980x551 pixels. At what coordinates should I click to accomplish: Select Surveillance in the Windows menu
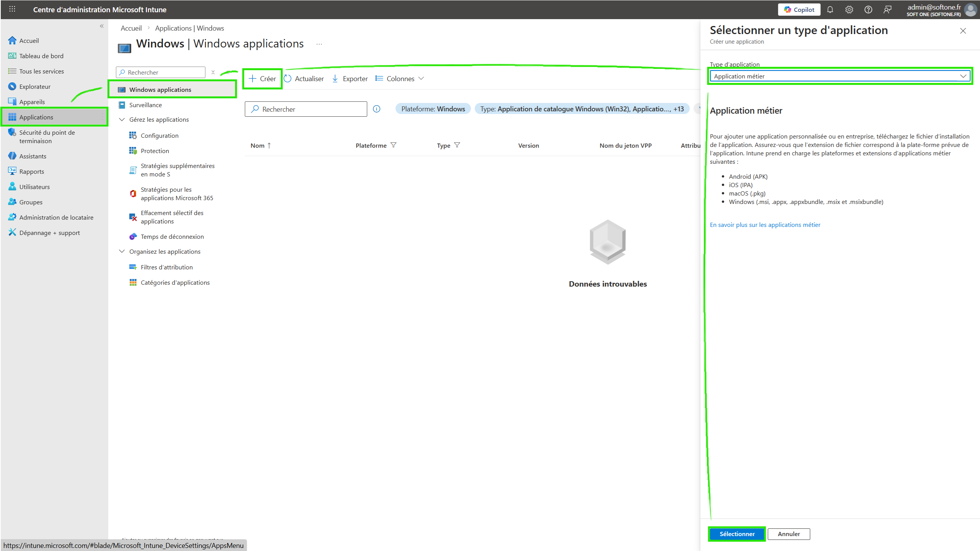145,105
